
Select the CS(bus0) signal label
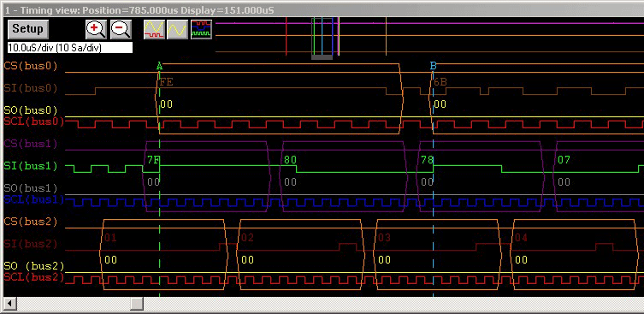tap(31, 66)
